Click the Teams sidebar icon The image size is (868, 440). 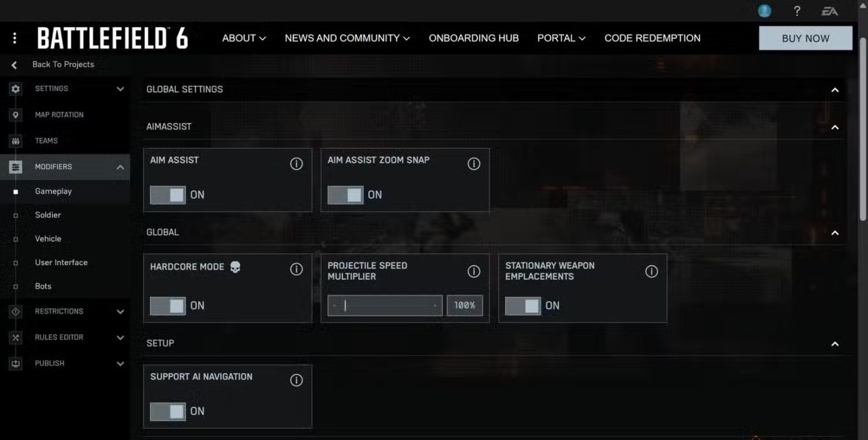[x=16, y=141]
